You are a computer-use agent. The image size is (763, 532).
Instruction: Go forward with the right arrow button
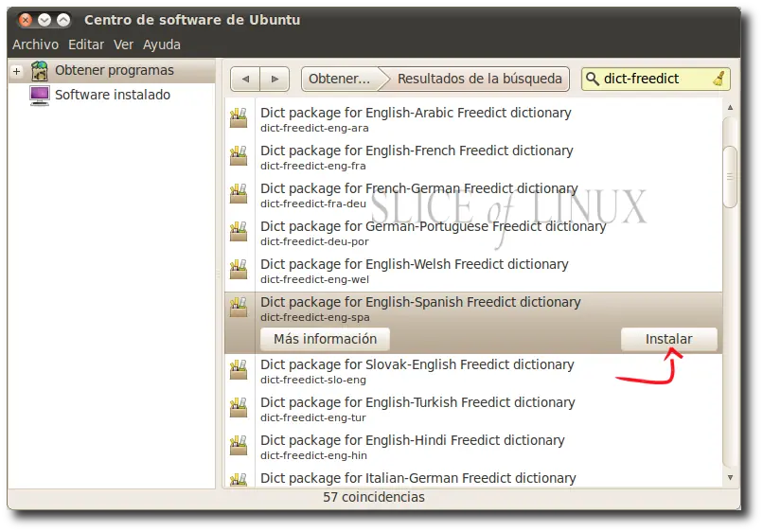point(275,79)
